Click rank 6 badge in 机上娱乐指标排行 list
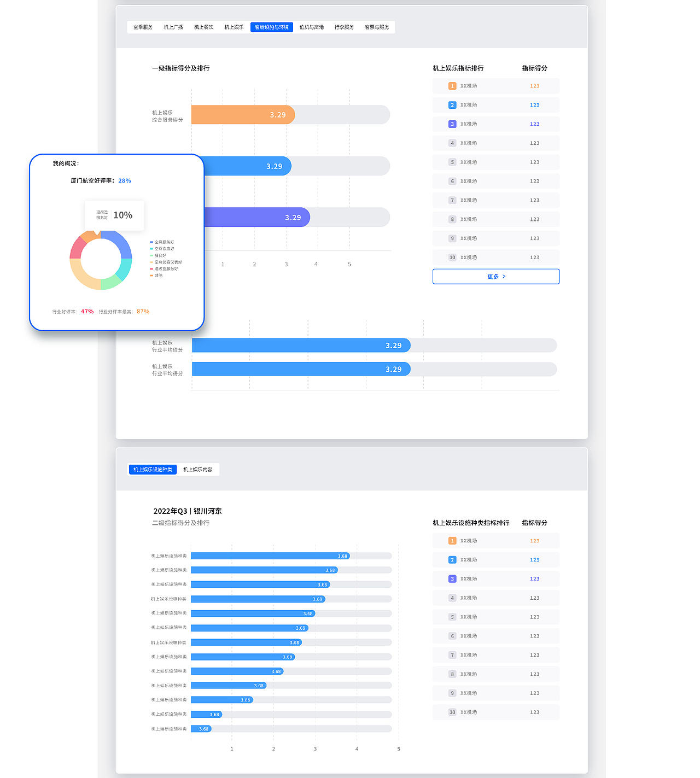Viewport: 700px width, 778px height. coord(452,181)
